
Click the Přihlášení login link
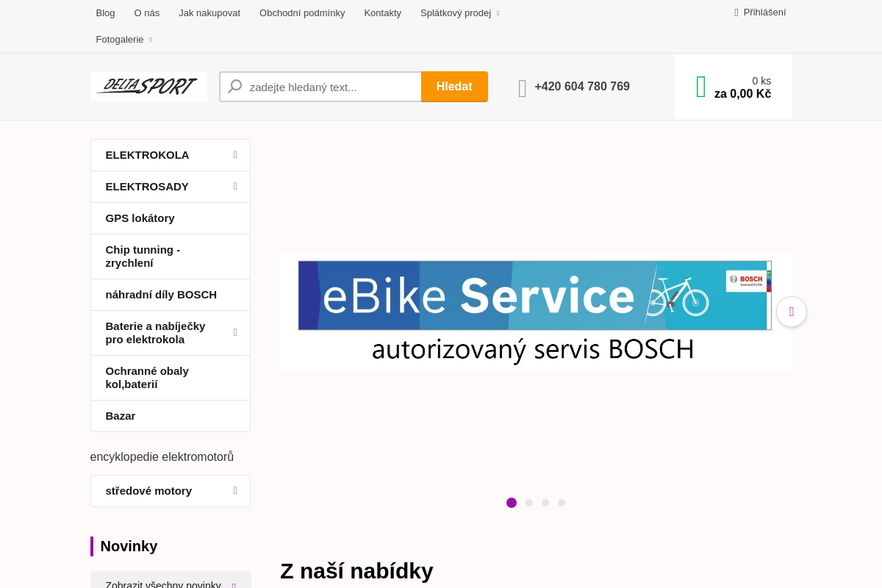click(764, 12)
